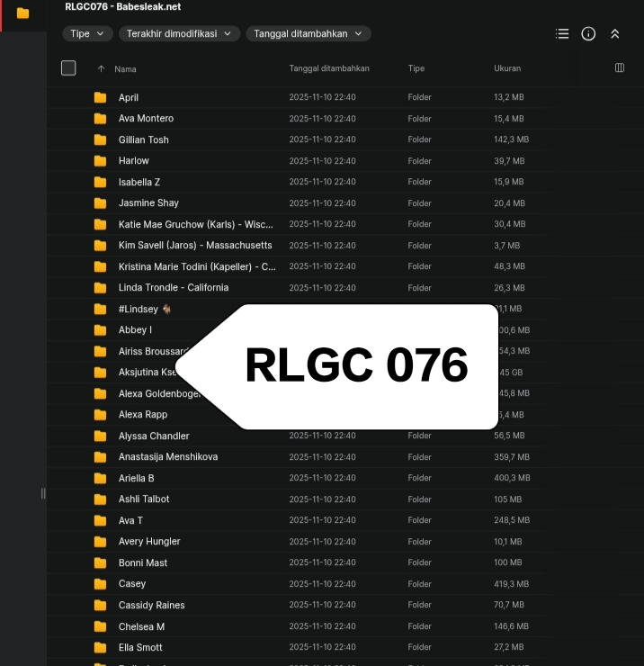Open the folder named April
The height and width of the screenshot is (666, 644).
129,98
